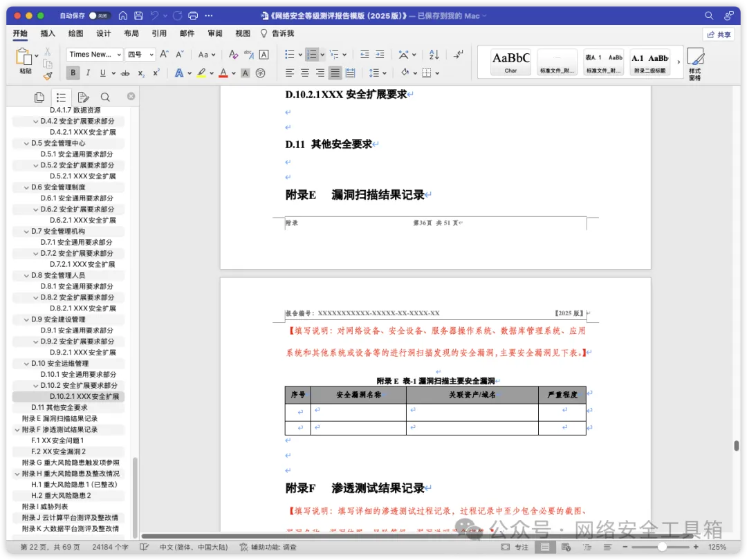Increase indent with the ribbon icon

380,55
